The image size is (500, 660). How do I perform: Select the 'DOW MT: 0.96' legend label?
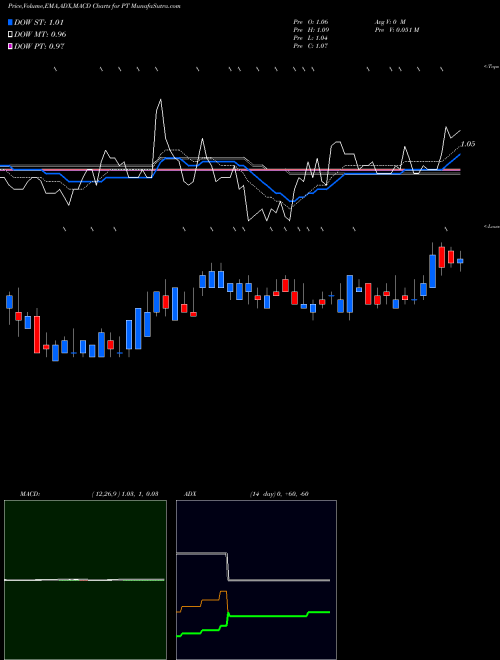[x=40, y=34]
